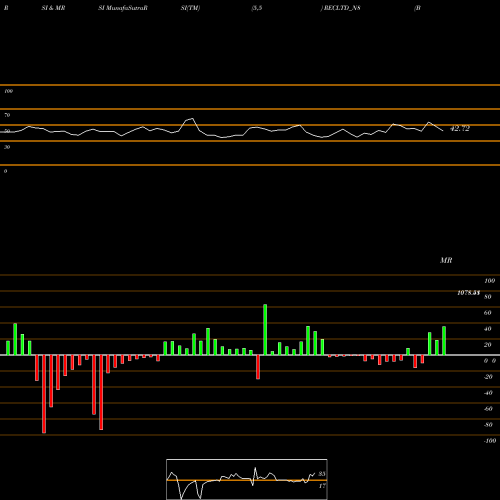Click the MR panel title label

[x=446, y=260]
